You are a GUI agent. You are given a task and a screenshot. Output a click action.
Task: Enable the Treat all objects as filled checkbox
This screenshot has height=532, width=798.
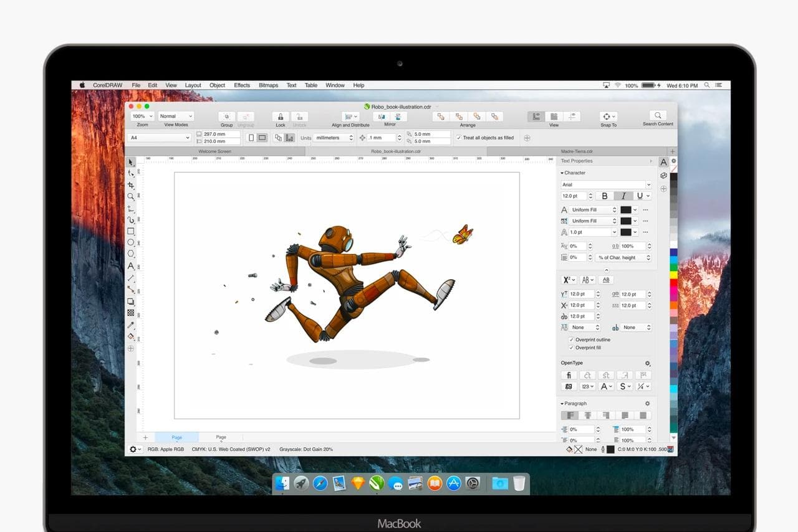pyautogui.click(x=459, y=138)
